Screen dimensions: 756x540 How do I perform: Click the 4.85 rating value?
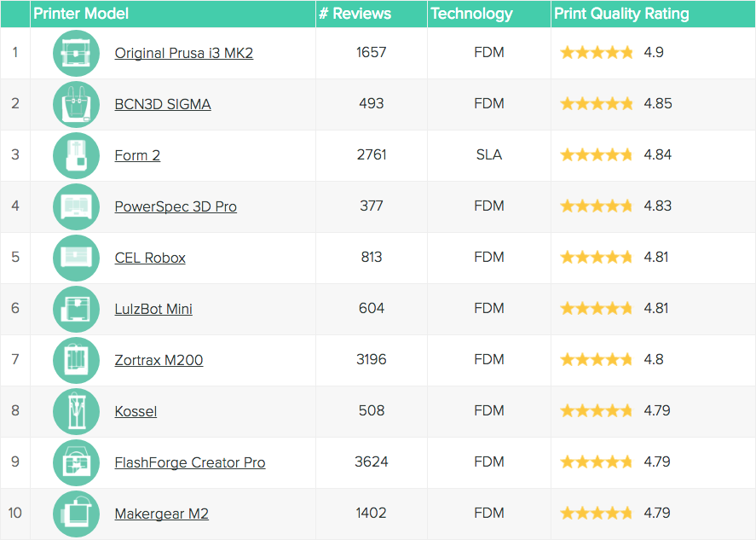[x=658, y=103]
